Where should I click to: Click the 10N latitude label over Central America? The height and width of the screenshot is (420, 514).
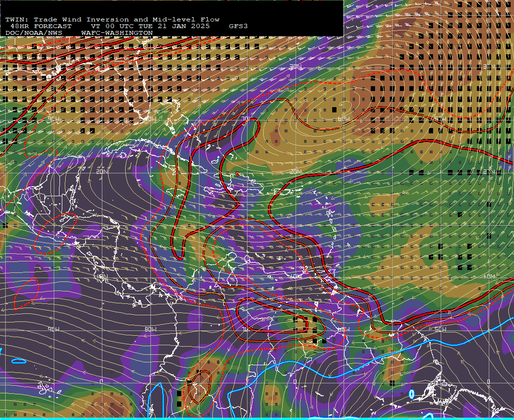click(102, 276)
